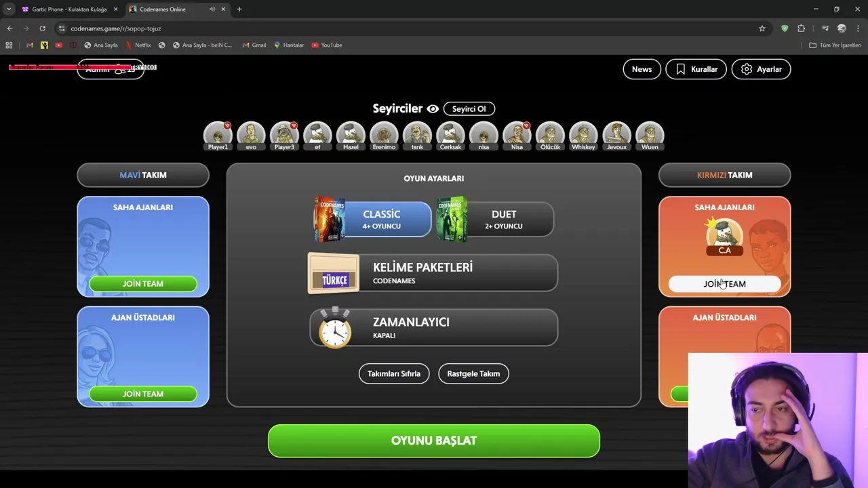This screenshot has height=488, width=868.
Task: Reload the page
Action: 42,28
